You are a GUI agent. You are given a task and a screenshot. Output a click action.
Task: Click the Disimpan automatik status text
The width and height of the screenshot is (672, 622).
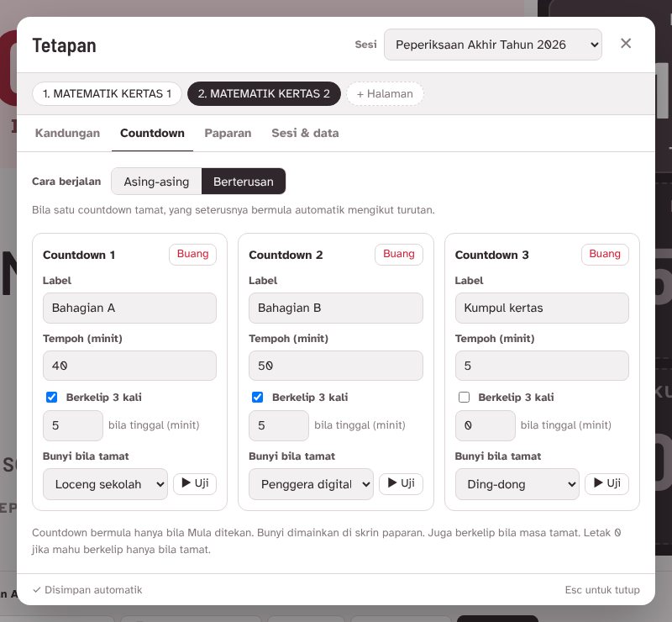[87, 590]
